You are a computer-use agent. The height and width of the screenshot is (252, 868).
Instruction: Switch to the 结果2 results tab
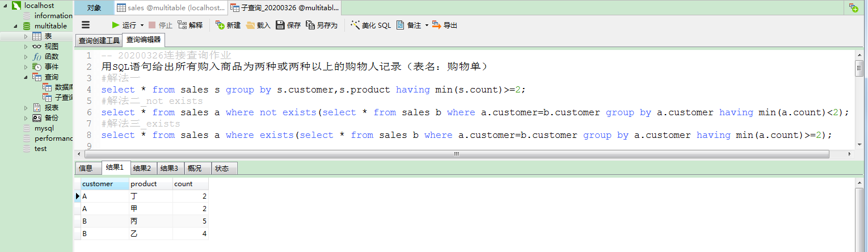pos(142,169)
